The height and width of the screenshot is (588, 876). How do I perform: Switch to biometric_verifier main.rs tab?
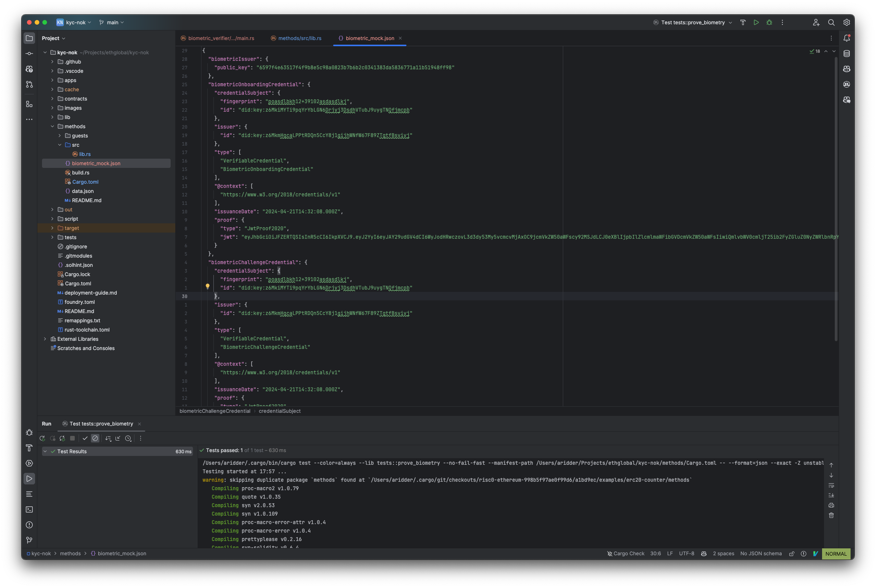[x=218, y=38]
